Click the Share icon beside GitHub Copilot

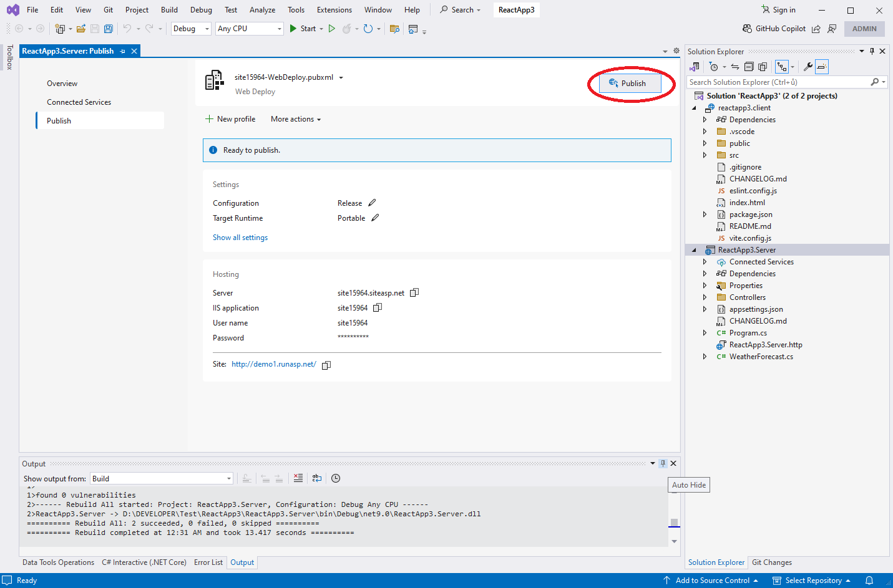[x=816, y=29]
